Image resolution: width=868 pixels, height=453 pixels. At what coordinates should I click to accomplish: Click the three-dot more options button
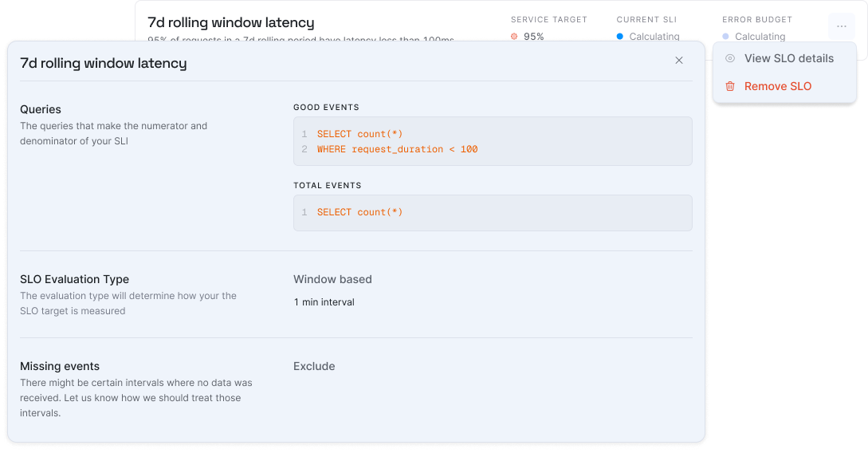pos(842,26)
